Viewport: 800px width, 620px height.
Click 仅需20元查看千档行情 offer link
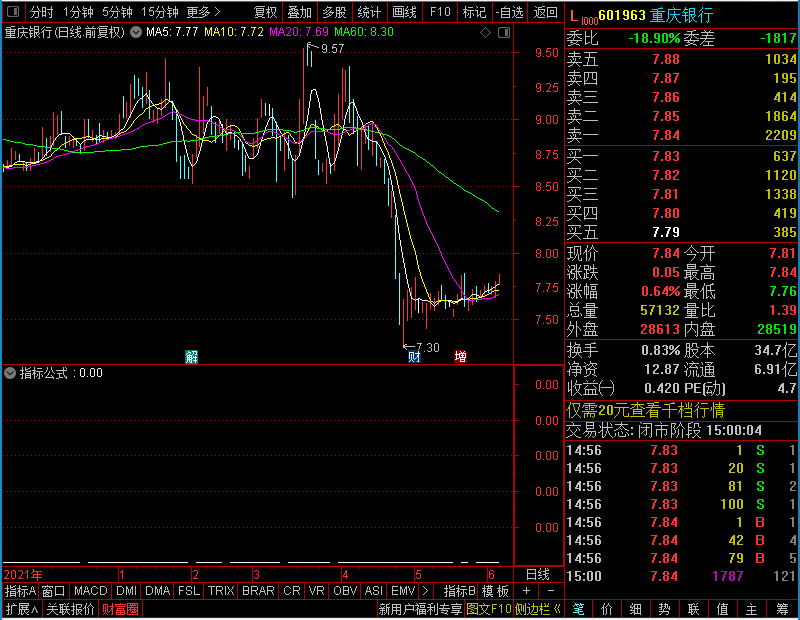(x=645, y=410)
